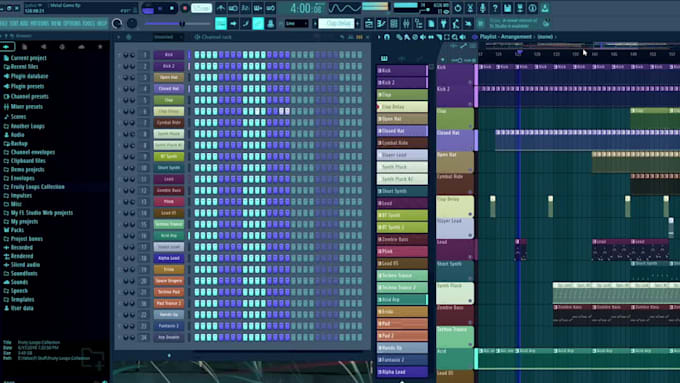Open the undo history icon

point(458,8)
